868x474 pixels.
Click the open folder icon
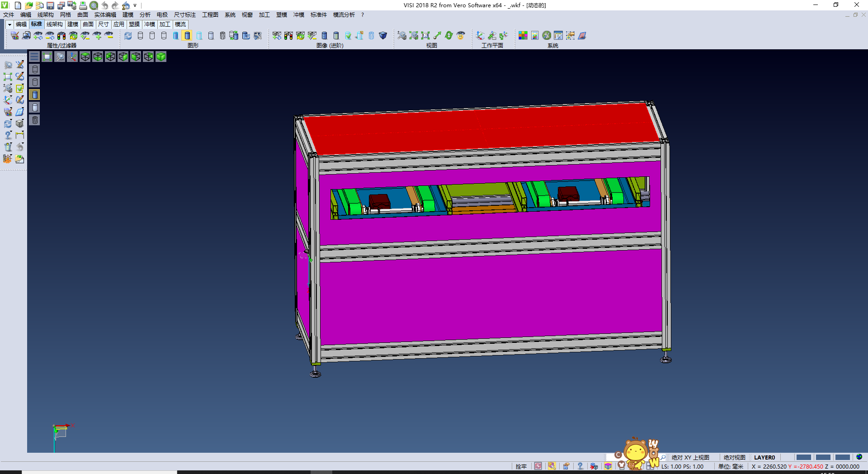[28, 5]
